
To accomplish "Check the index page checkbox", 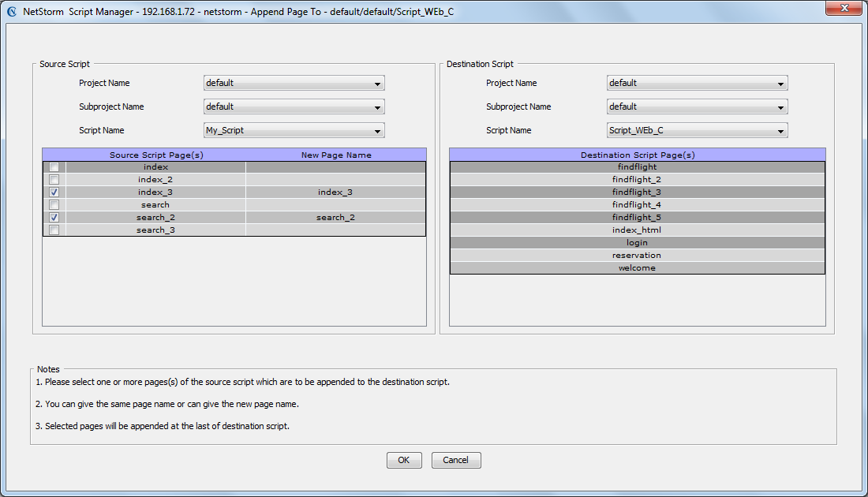I will click(54, 167).
